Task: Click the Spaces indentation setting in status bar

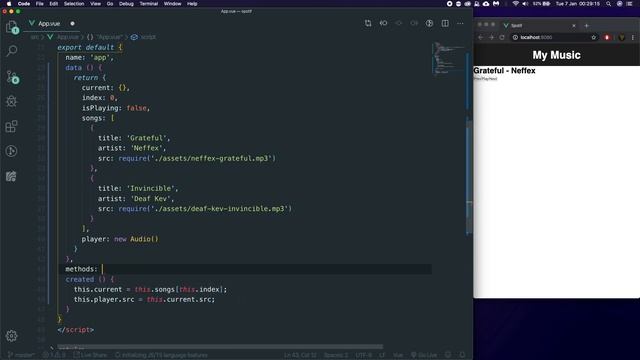Action: tap(336, 355)
